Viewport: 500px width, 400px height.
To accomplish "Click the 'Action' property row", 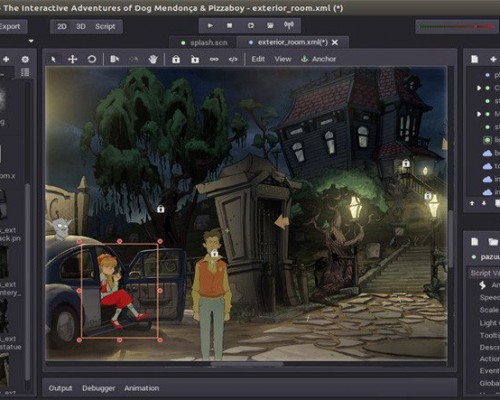I will [x=489, y=359].
